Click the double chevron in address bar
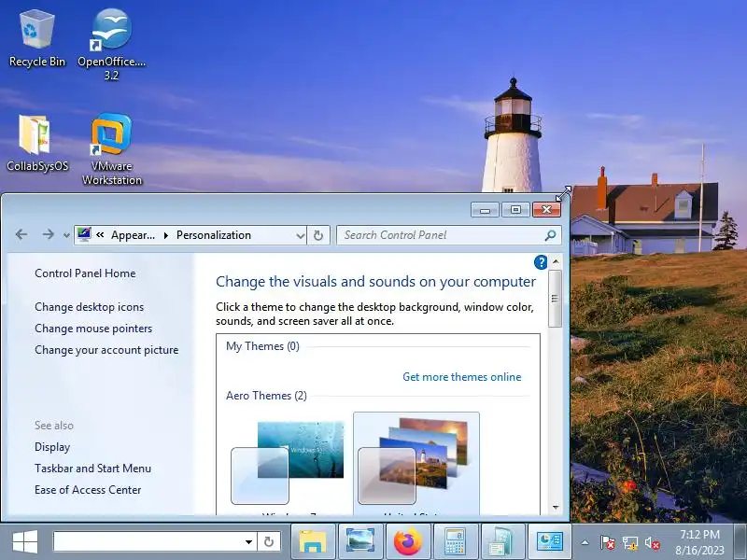 point(100,235)
